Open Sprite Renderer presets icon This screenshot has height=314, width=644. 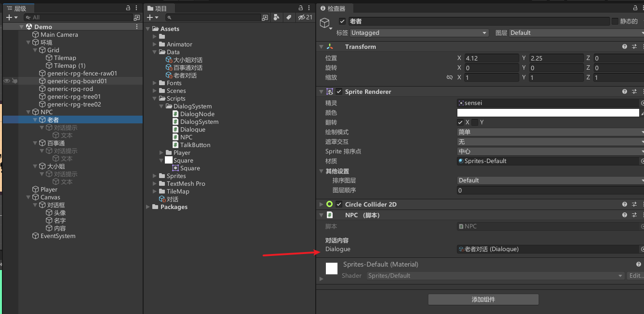click(634, 92)
